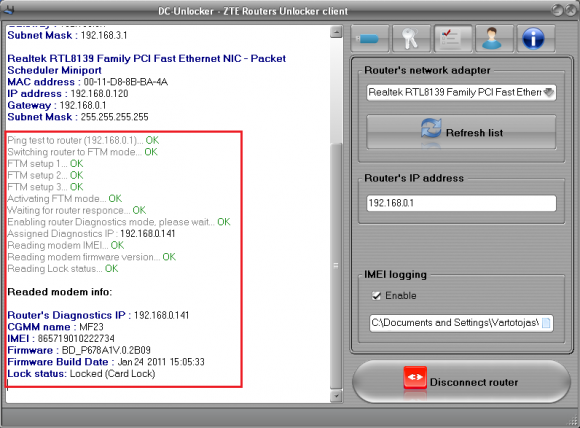Click the 'Switching router to FTM mode' line

click(82, 152)
